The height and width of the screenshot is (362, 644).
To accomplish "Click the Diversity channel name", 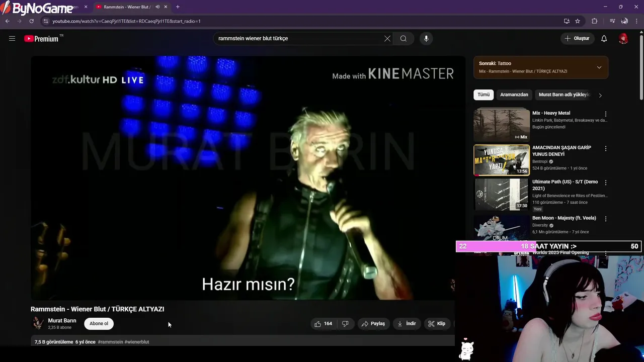I will pyautogui.click(x=541, y=225).
